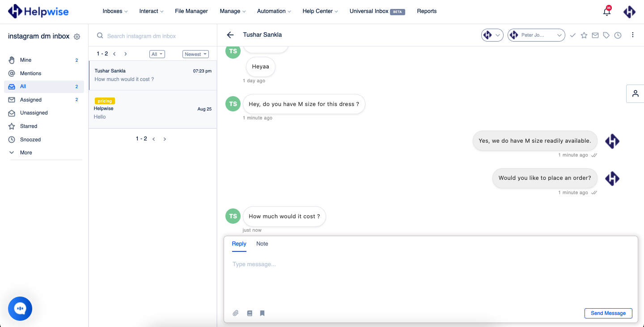The height and width of the screenshot is (327, 644).
Task: Click the Send Message button
Action: [x=608, y=313]
